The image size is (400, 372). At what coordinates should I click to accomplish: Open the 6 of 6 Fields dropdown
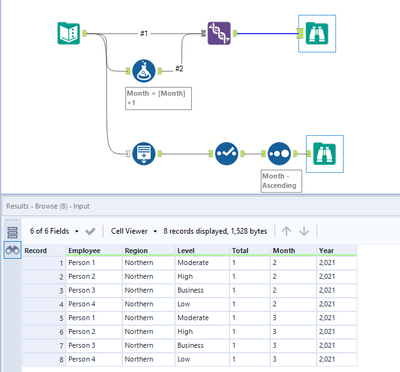pyautogui.click(x=54, y=231)
